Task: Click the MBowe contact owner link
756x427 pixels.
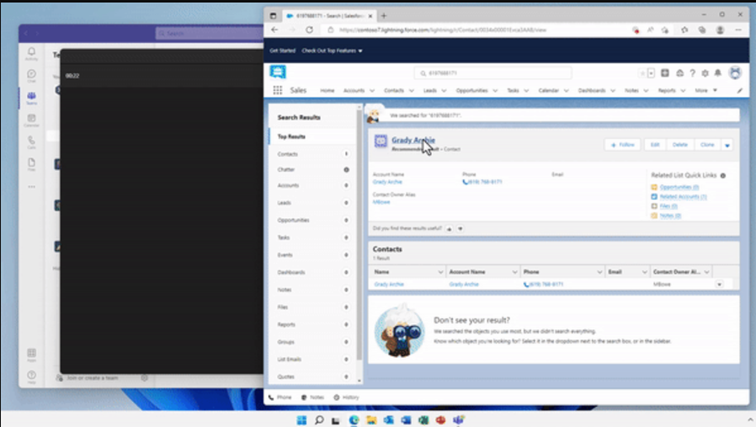Action: 381,202
